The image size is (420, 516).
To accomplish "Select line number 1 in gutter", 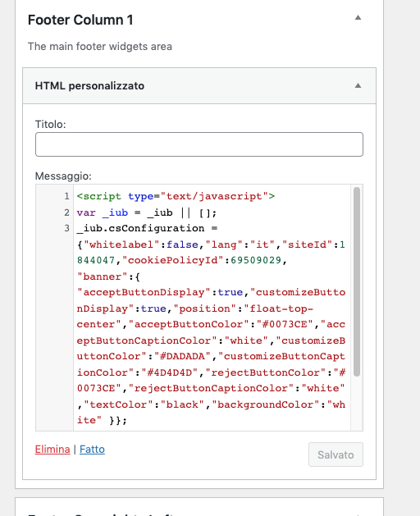I will coord(66,196).
